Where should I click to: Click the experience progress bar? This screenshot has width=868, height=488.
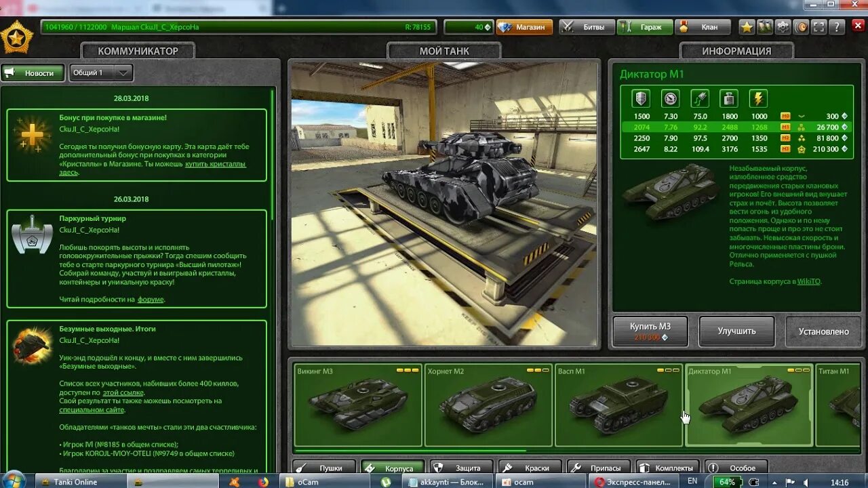238,27
